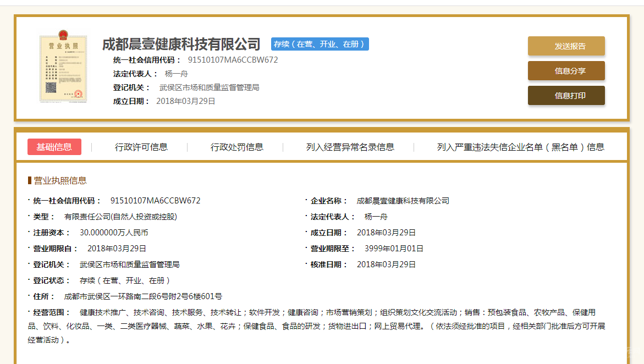Click the 营业期限自 value 2018年03月29日
Screen dimensions: 644x364
pos(117,249)
